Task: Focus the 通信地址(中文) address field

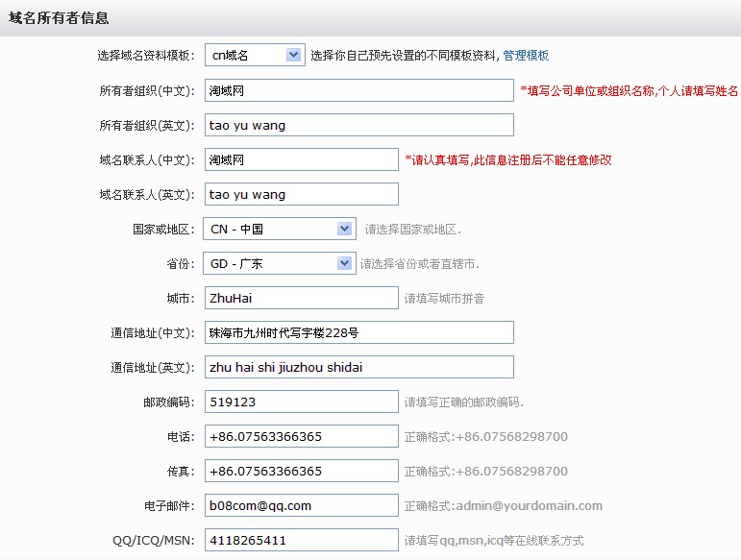Action: [x=358, y=332]
